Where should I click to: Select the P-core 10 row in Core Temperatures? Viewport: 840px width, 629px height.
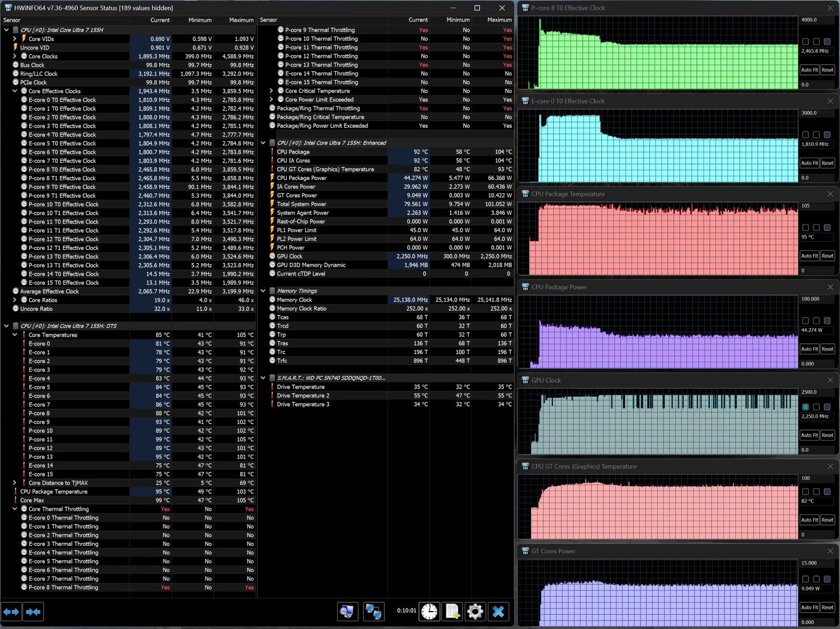pos(128,431)
